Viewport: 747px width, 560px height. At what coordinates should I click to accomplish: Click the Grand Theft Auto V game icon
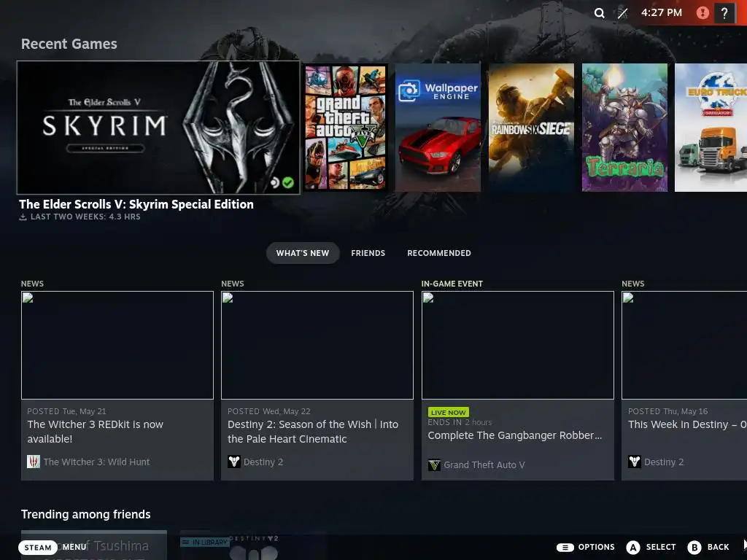[x=434, y=464]
